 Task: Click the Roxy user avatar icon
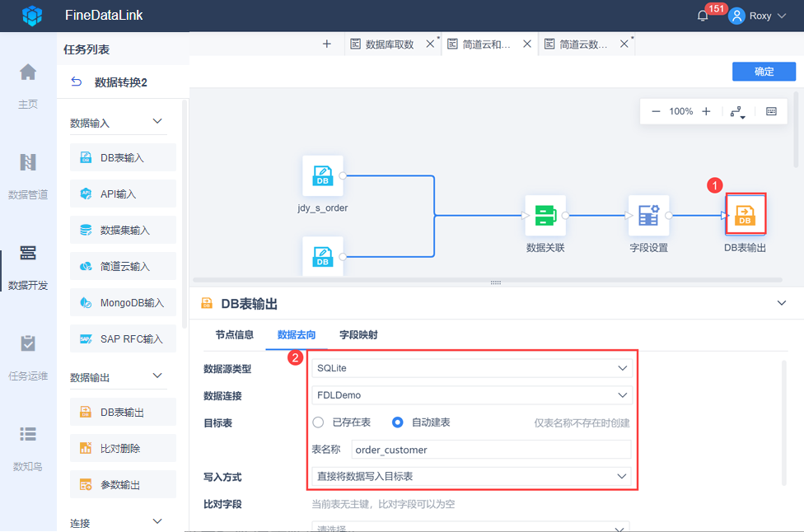(x=736, y=16)
